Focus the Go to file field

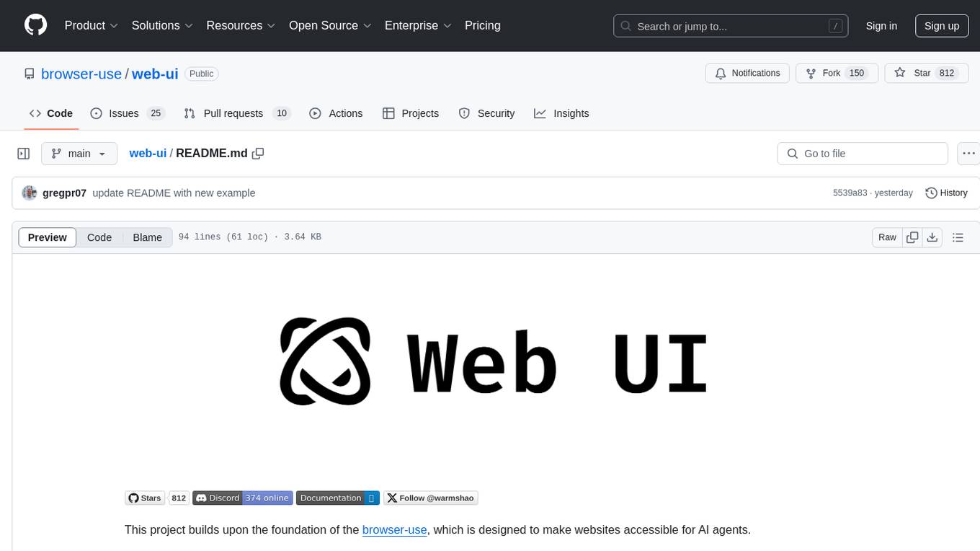863,154
